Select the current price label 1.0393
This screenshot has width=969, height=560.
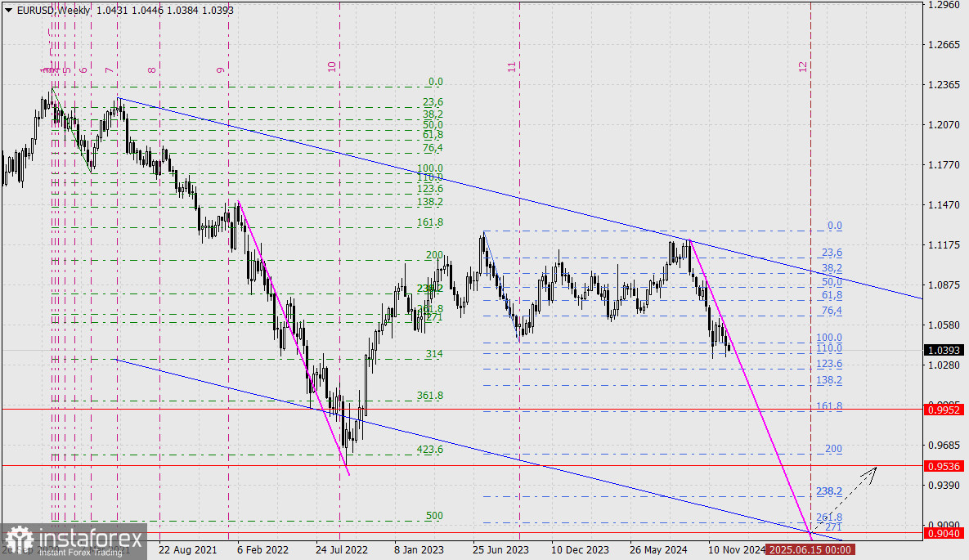(x=944, y=350)
